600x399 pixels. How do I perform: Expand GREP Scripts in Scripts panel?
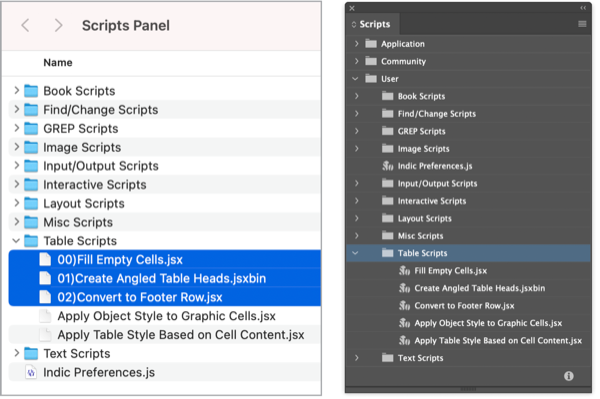[357, 131]
